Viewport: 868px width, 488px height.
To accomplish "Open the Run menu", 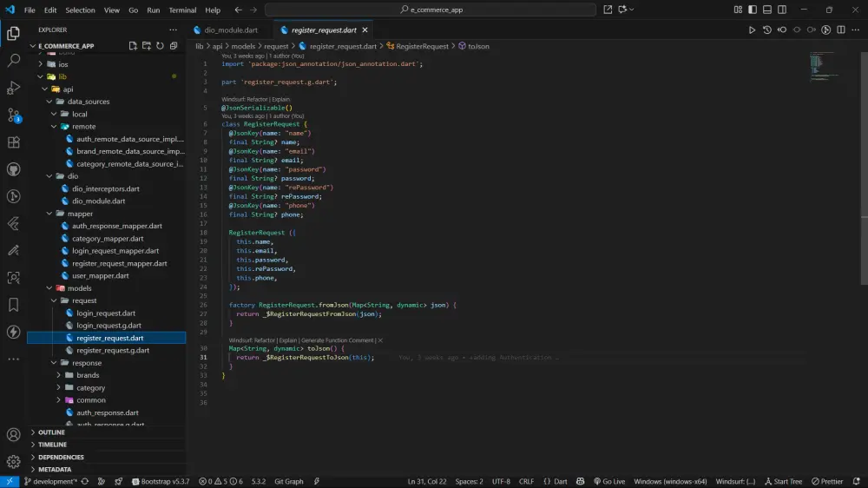I will tap(154, 10).
